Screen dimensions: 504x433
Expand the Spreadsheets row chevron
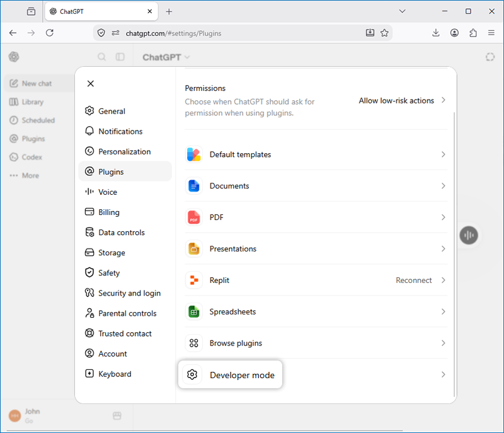[444, 312]
